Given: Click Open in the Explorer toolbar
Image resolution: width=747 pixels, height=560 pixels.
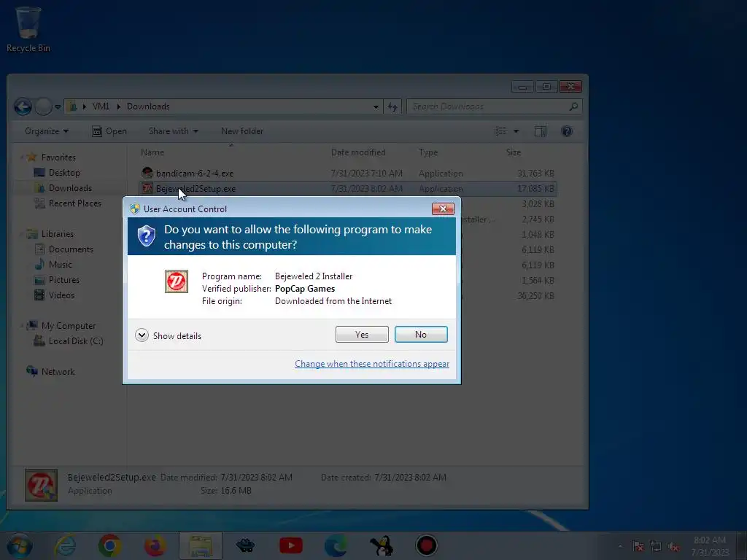Looking at the screenshot, I should coord(109,131).
